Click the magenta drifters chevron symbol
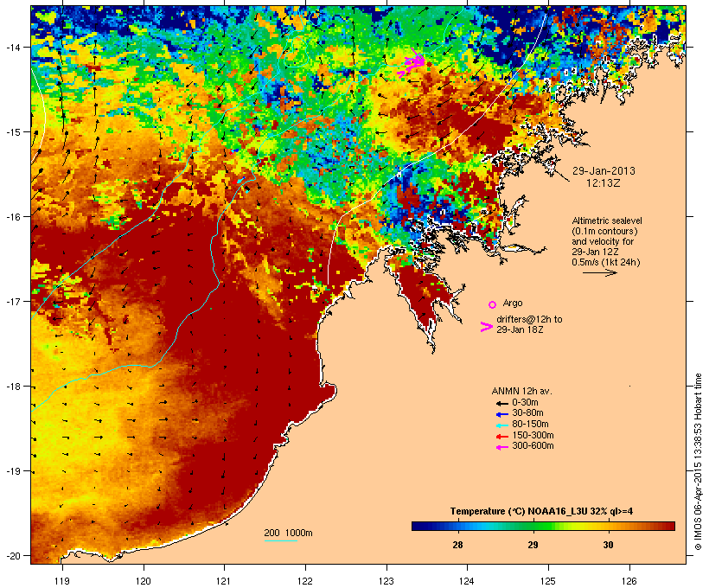709x588 pixels. coord(486,327)
